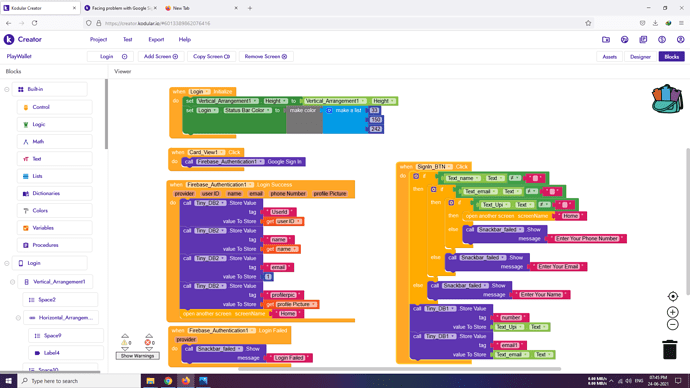Click the Copy Screen button
The image size is (690, 388).
click(212, 56)
